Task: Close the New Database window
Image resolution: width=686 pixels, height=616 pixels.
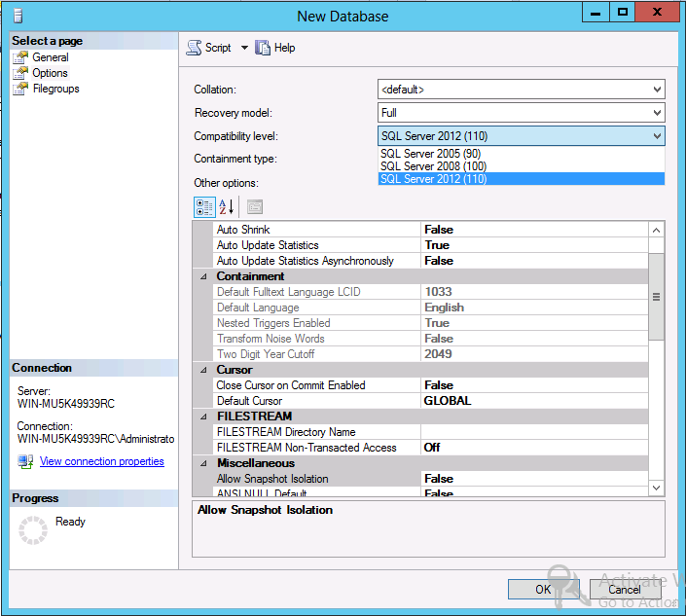Action: point(657,13)
